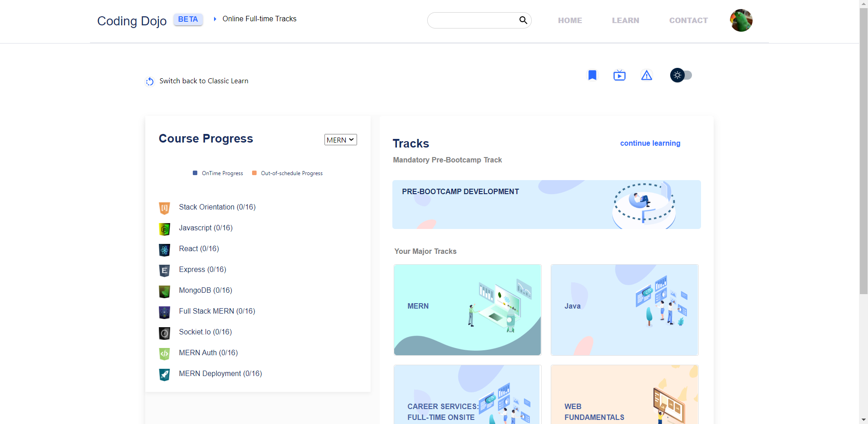Viewport: 868px width, 424px height.
Task: Click the MERN Deployment rocket badge icon
Action: click(x=164, y=375)
